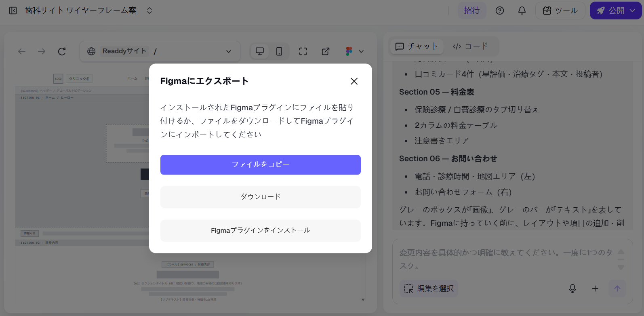Switch to the コード tab

tap(470, 46)
